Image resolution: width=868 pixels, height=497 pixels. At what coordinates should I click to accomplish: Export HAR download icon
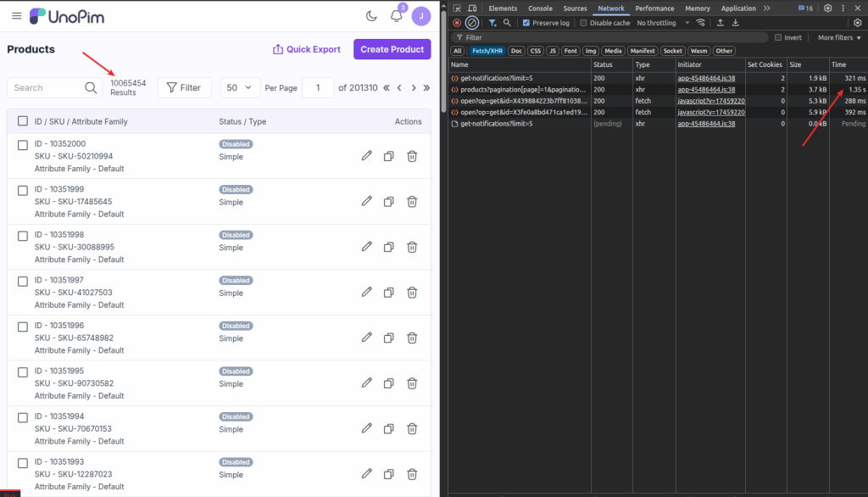[x=736, y=23]
